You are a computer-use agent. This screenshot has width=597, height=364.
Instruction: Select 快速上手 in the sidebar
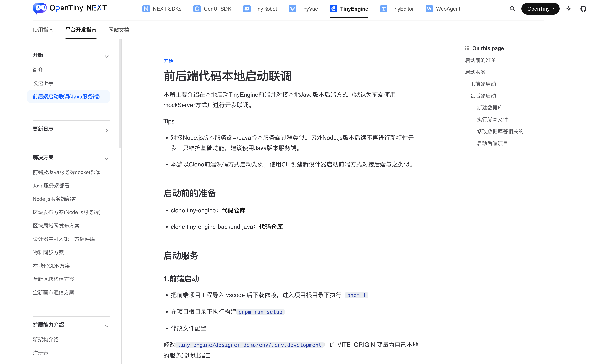coord(43,83)
